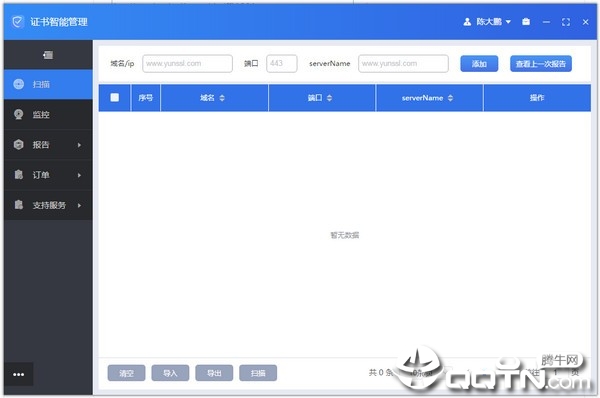The height and width of the screenshot is (398, 600).
Task: Click the 报告 cube icon
Action: point(18,145)
